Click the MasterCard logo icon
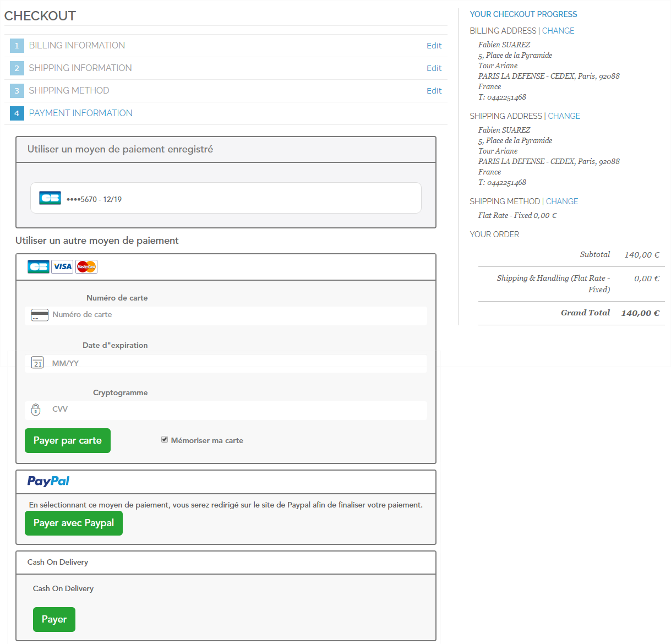 pyautogui.click(x=86, y=267)
